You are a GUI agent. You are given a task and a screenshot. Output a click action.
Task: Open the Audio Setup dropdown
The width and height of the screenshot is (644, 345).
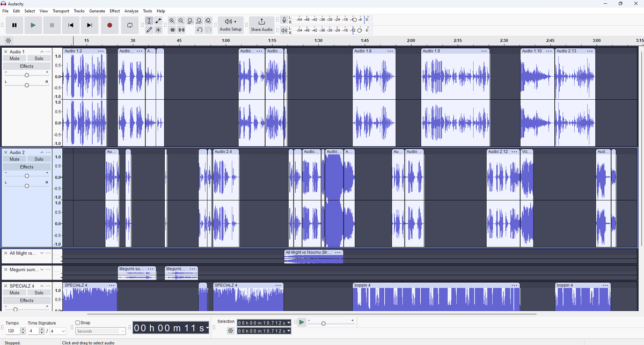(231, 25)
